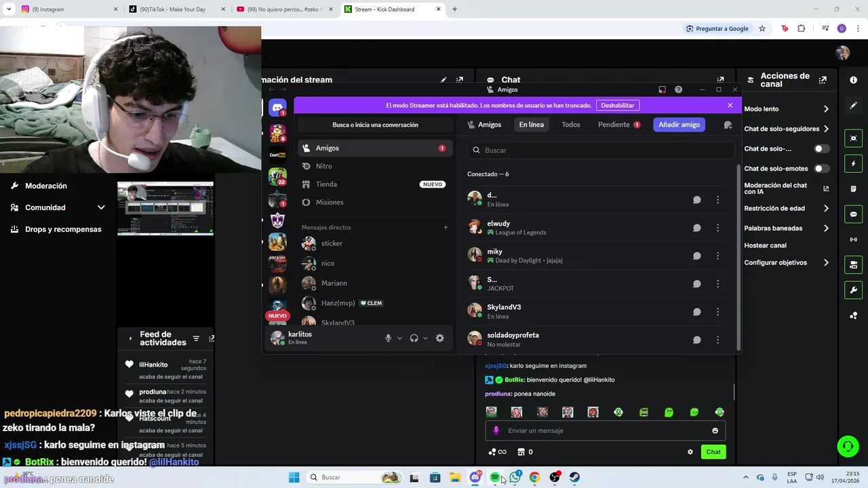
Task: Open microphone input device dropdown arrow
Action: 399,338
